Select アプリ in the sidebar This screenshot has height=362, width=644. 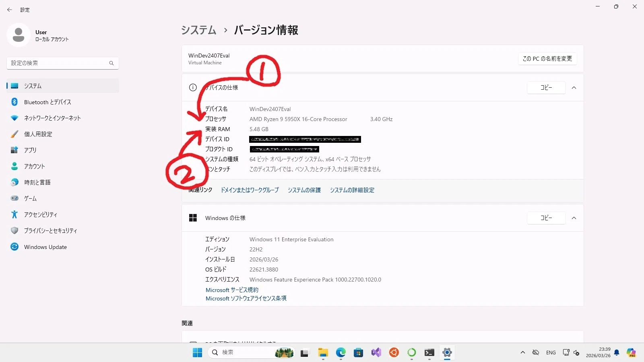pos(63,150)
